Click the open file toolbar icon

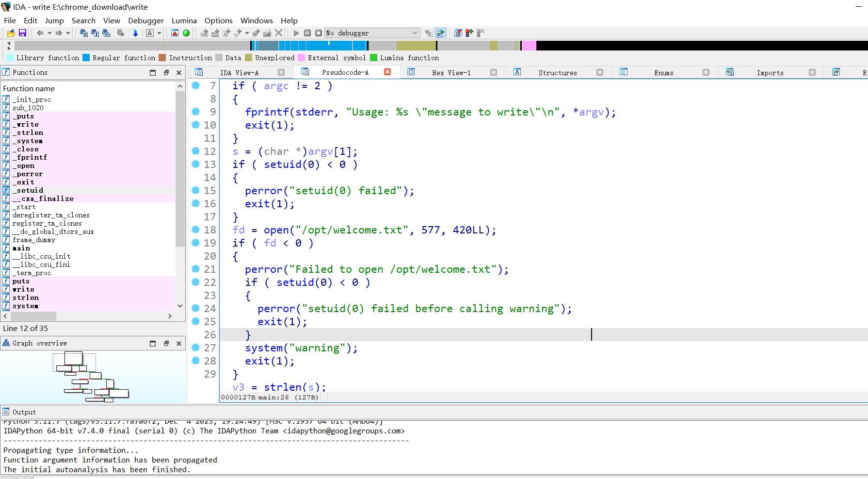point(11,33)
